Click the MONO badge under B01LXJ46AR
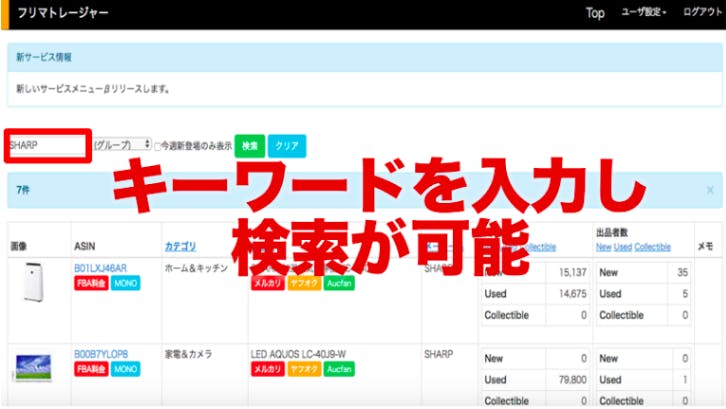726x409 pixels. tap(126, 284)
